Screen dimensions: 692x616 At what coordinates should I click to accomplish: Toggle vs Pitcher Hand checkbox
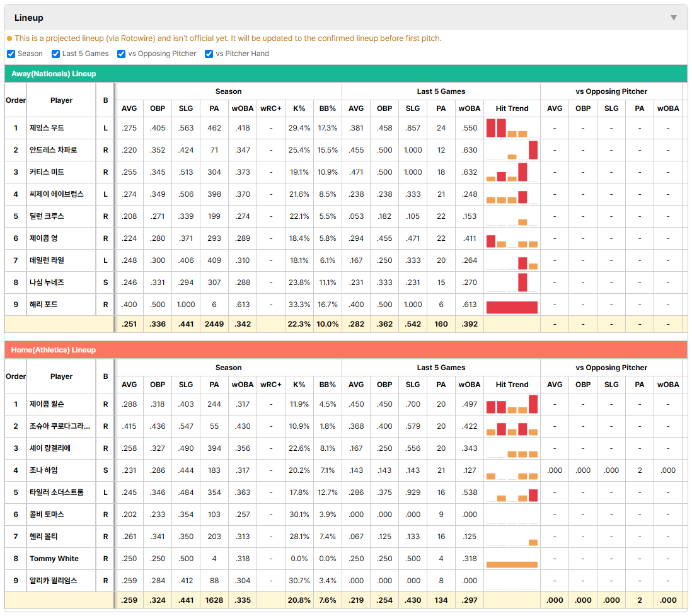(209, 54)
